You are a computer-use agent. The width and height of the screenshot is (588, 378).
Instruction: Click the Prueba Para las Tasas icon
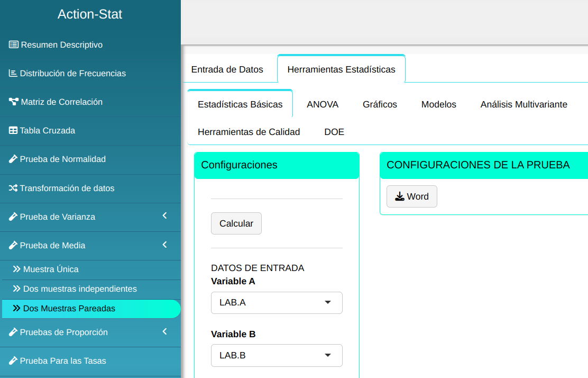(x=13, y=361)
